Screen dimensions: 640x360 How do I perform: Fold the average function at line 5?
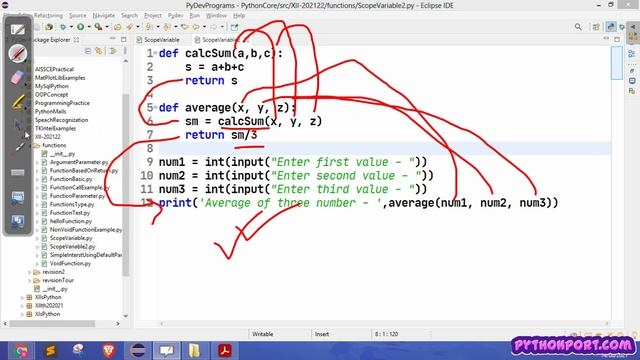[x=156, y=108]
